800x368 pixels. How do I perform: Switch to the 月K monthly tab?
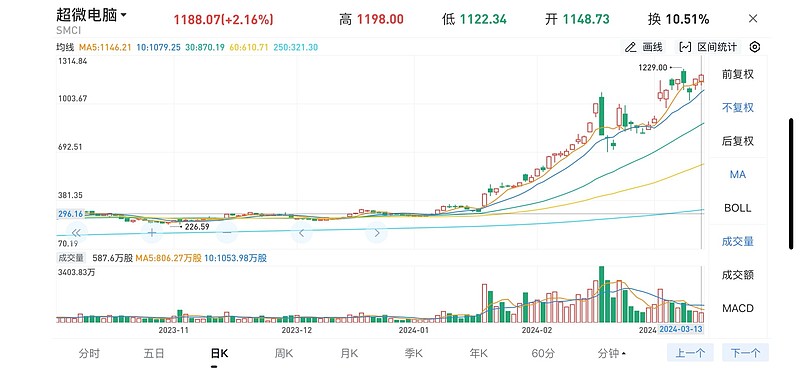(x=349, y=353)
